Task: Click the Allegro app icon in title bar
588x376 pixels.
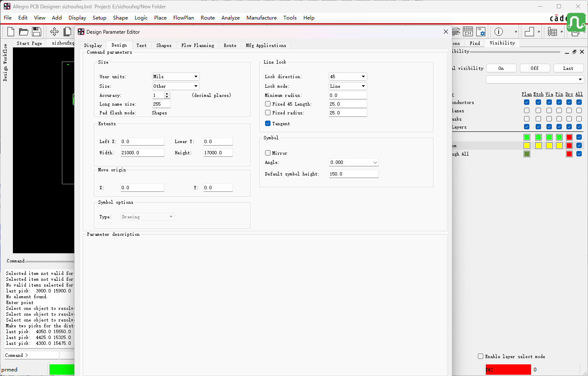Action: click(7, 6)
